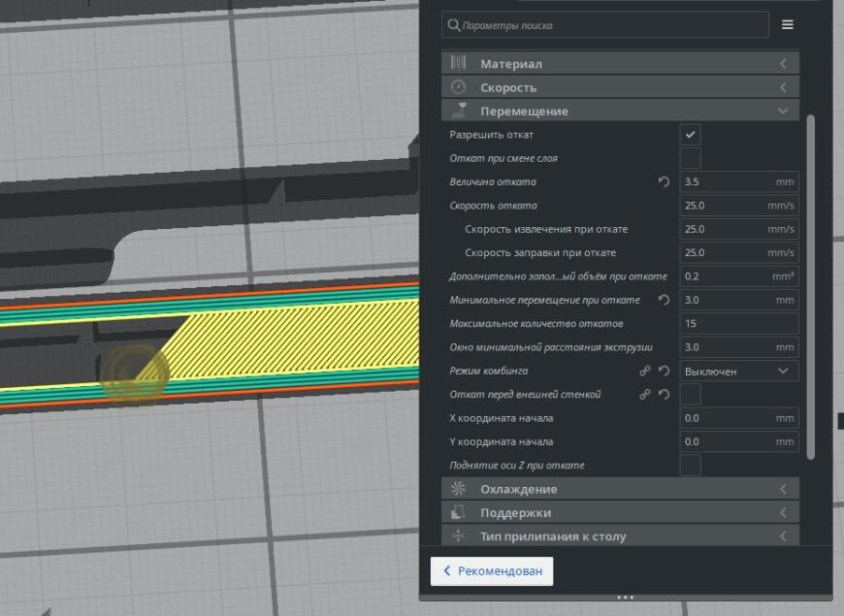Click the settings panel vertical scrollbar
The width and height of the screenshot is (844, 616).
811,287
